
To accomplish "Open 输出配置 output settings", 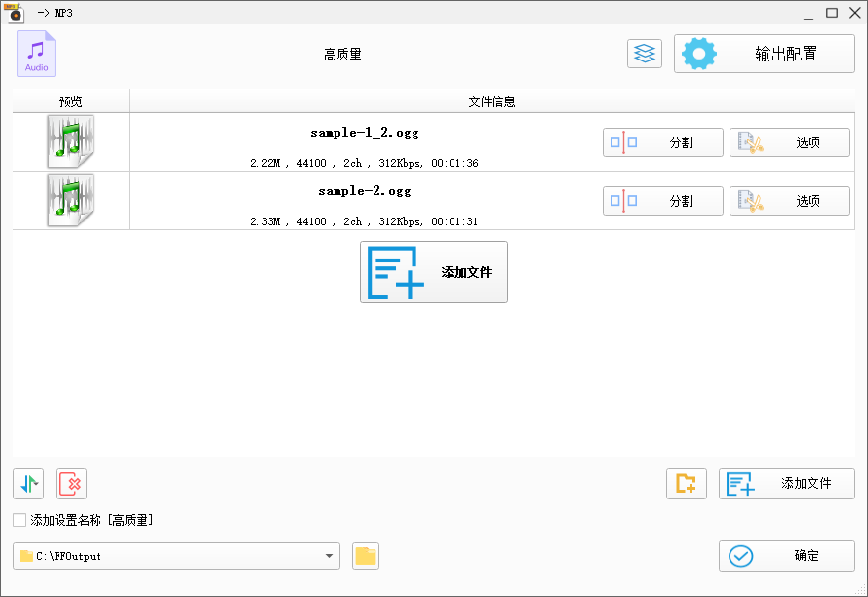I will point(764,54).
